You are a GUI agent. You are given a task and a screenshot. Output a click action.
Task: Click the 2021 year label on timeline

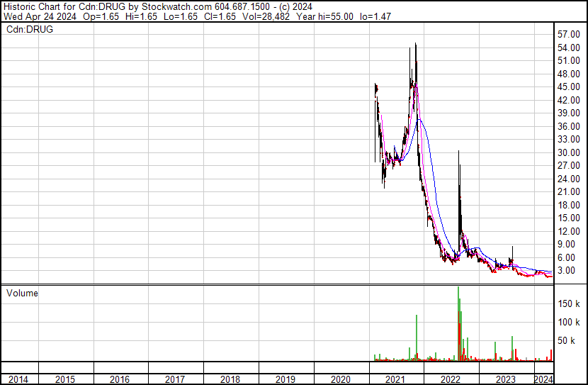click(397, 379)
